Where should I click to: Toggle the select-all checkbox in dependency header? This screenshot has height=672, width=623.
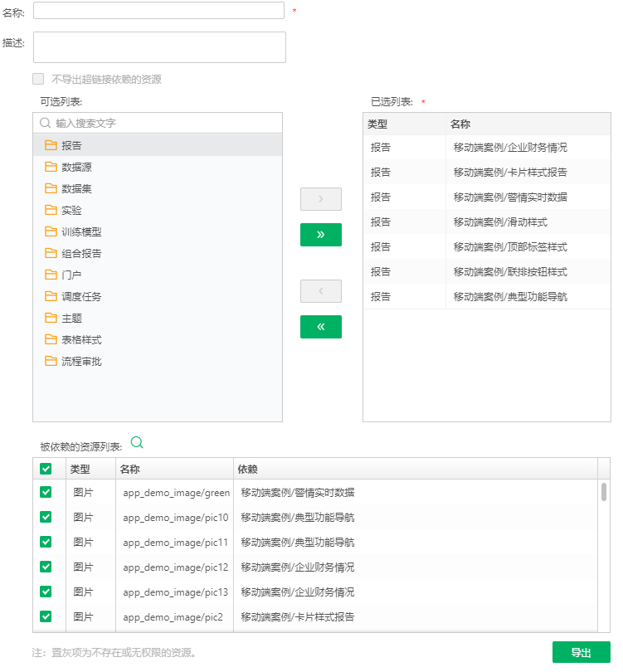coord(46,469)
